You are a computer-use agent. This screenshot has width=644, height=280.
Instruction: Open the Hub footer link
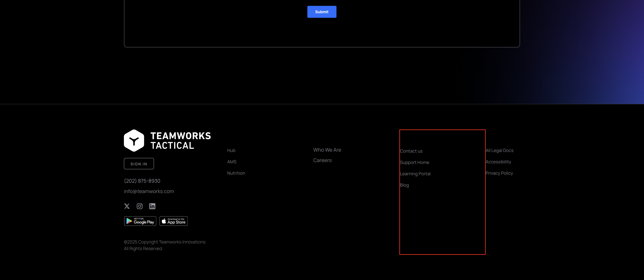pos(231,151)
